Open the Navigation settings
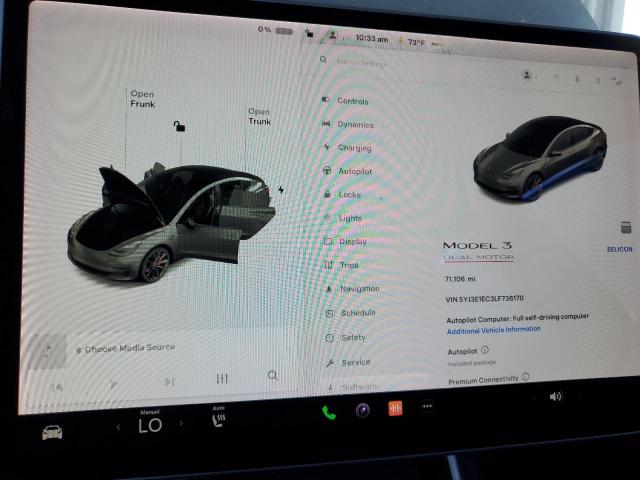 point(353,289)
